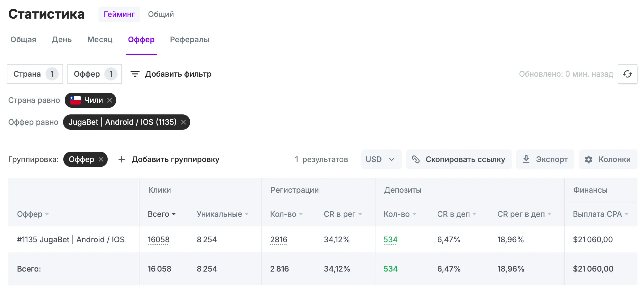The height and width of the screenshot is (294, 644).
Task: Click the Оффер filter count badge 1
Action: click(x=111, y=74)
